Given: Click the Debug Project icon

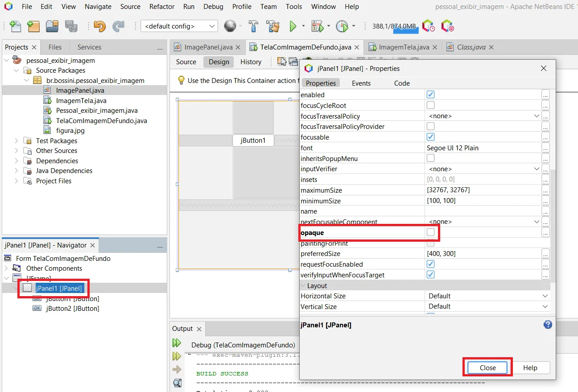Looking at the screenshot, I should coord(317,26).
